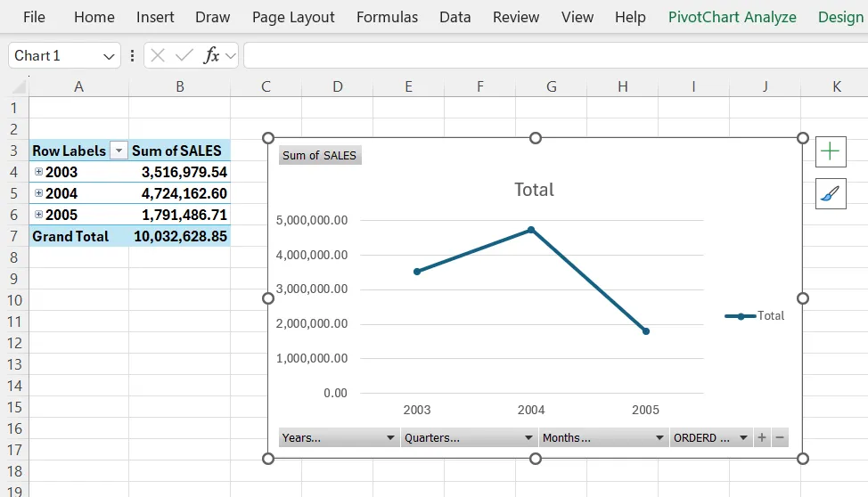Click the chart's left-middle resize handle
868x497 pixels.
pyautogui.click(x=268, y=298)
